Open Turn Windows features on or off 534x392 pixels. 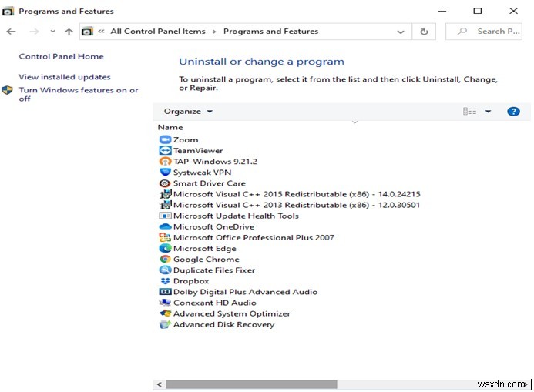point(79,94)
